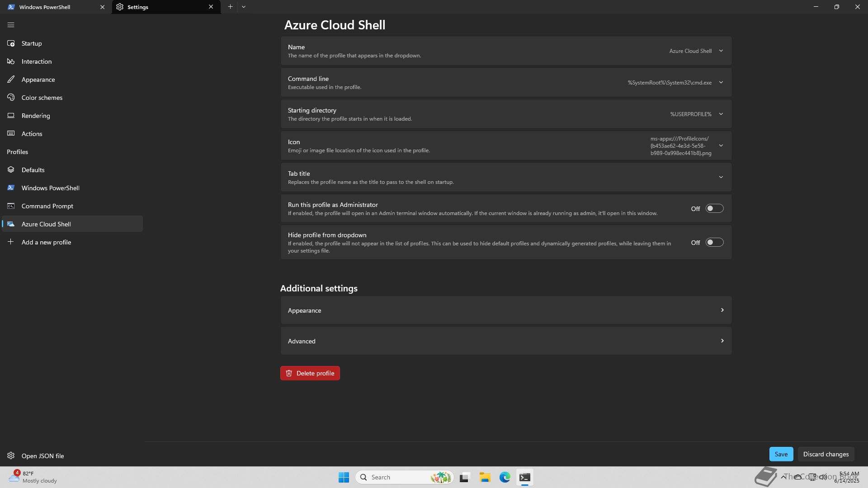Click the Save button
Image resolution: width=868 pixels, height=488 pixels.
tap(781, 454)
